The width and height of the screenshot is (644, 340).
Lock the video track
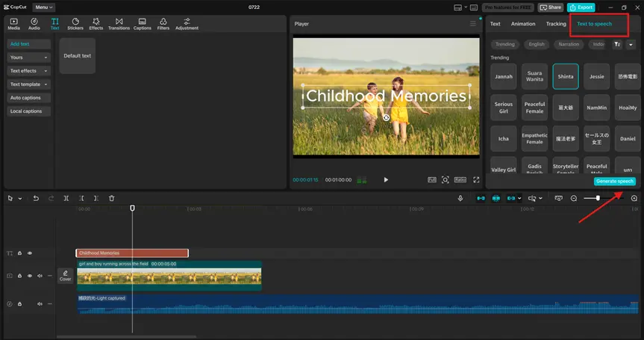click(x=19, y=276)
